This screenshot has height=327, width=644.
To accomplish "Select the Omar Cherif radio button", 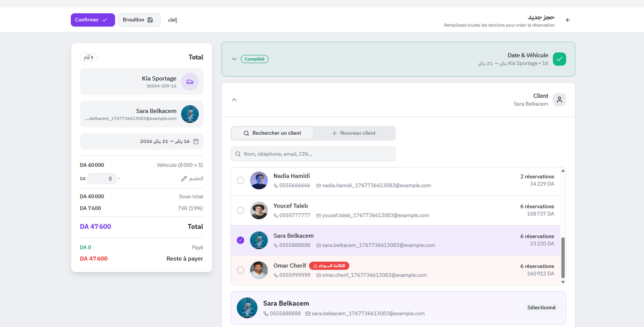I will click(241, 270).
